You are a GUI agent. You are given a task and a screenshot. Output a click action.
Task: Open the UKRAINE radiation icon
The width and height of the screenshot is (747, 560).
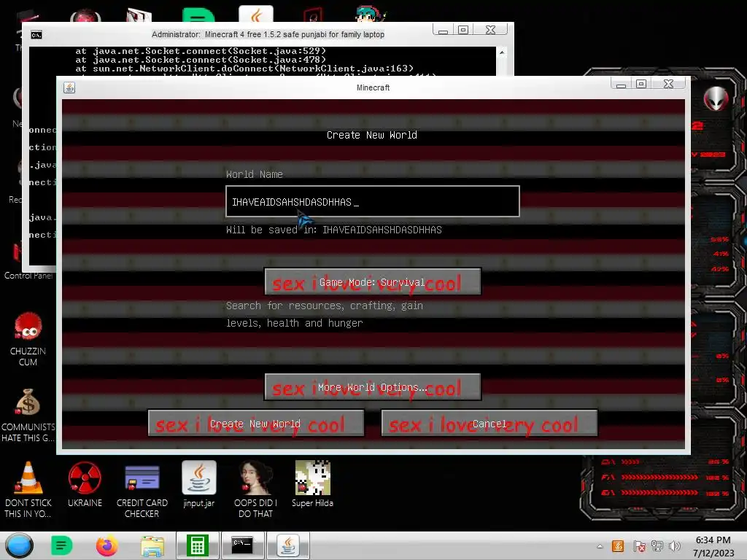pos(85,485)
